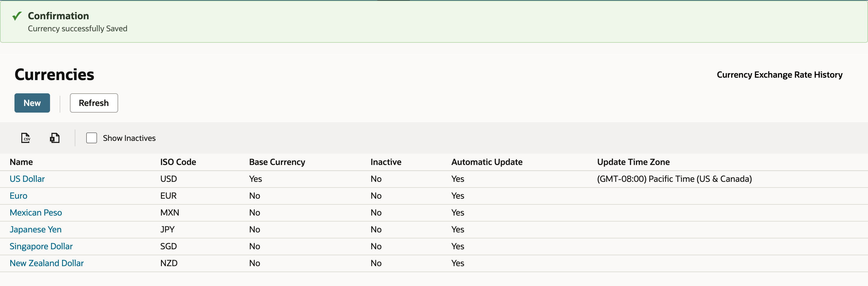868x286 pixels.
Task: Click the 'Currency successfully Saved' message
Action: [x=77, y=29]
